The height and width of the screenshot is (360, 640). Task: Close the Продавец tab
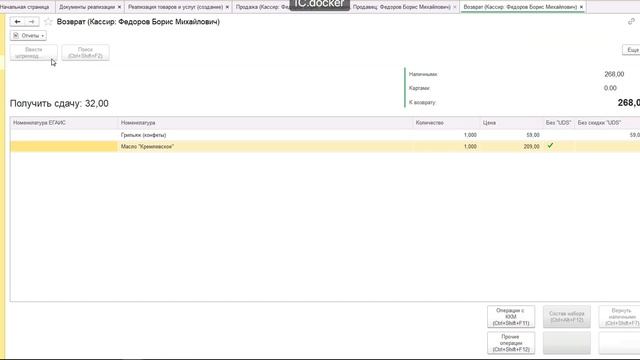pyautogui.click(x=455, y=7)
